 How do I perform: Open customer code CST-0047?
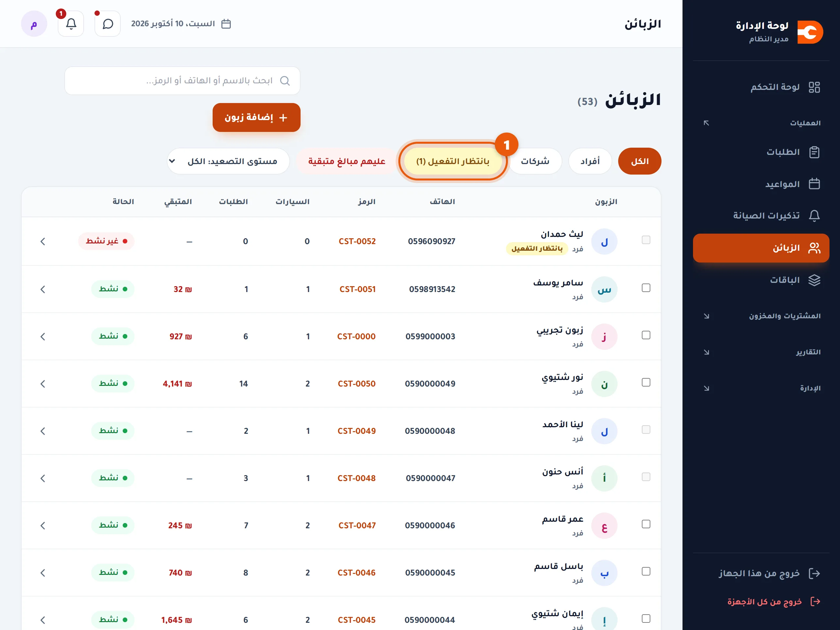click(x=357, y=526)
